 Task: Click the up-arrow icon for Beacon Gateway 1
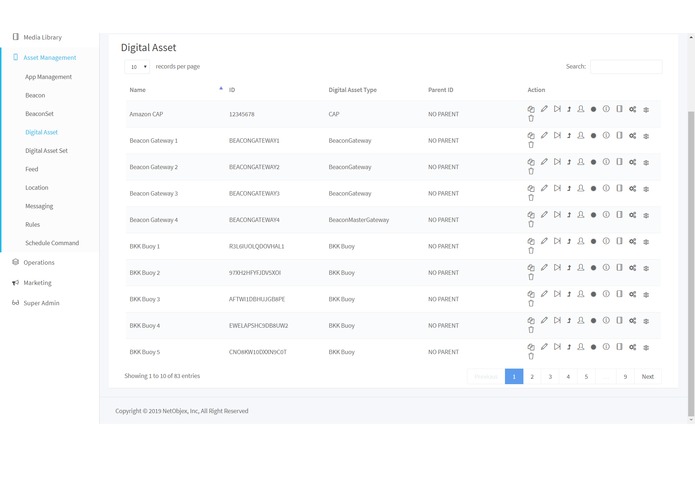569,136
